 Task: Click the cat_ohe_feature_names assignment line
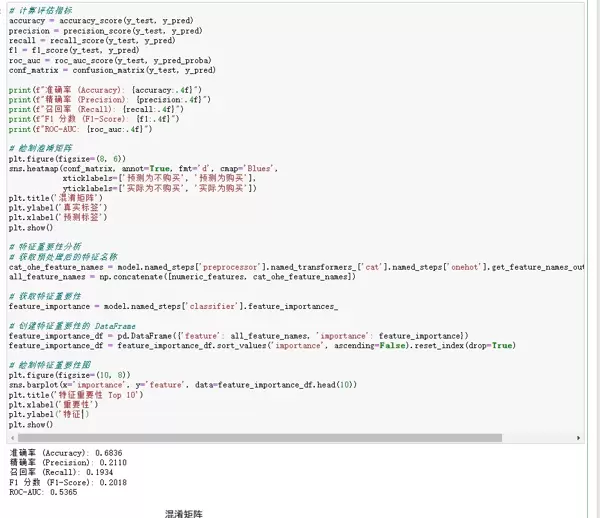300,267
